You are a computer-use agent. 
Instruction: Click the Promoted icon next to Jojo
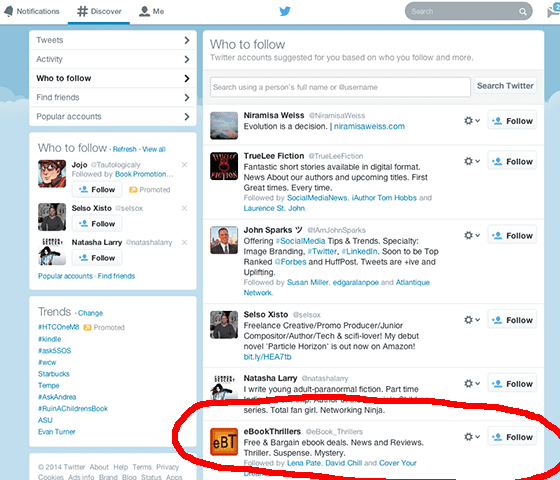pyautogui.click(x=133, y=190)
